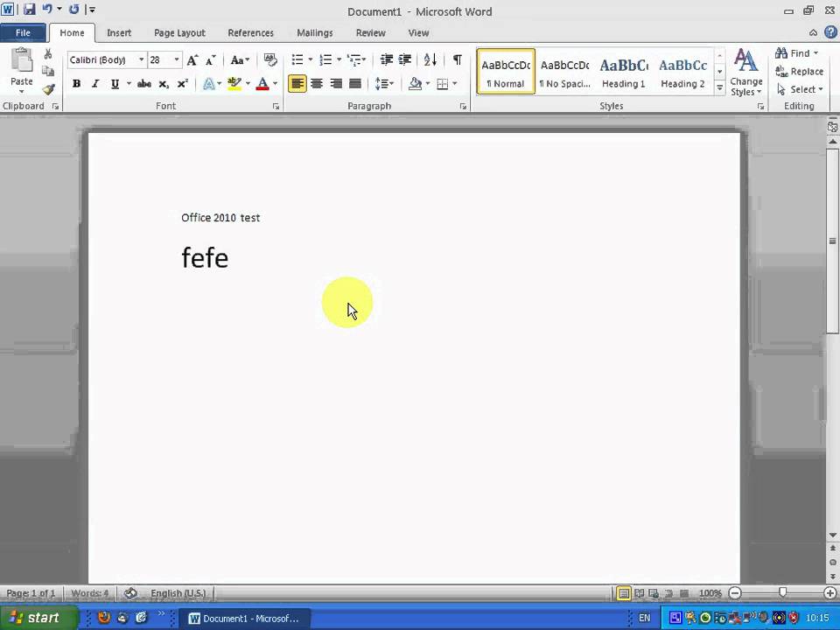
Task: Expand the Bullets dropdown arrow
Action: pyautogui.click(x=310, y=59)
